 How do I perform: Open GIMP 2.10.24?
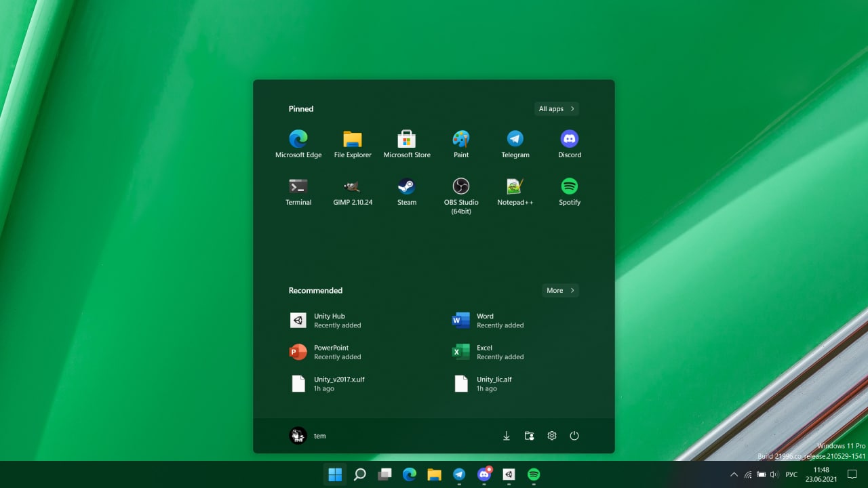[x=353, y=192]
